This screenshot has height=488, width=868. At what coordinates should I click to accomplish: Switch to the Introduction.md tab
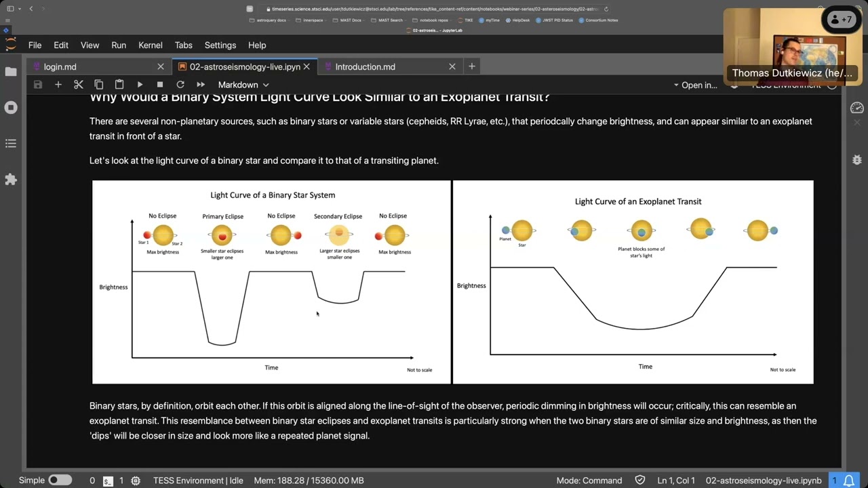(x=390, y=66)
